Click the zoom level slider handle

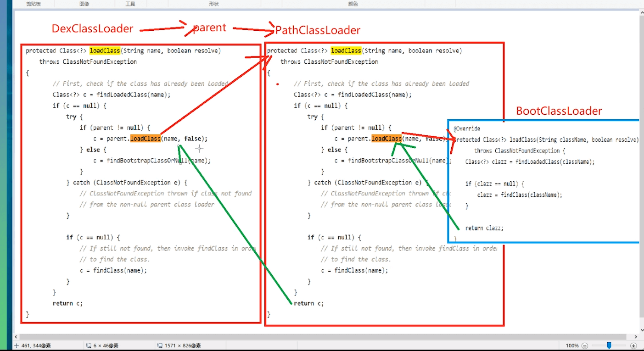tap(609, 345)
